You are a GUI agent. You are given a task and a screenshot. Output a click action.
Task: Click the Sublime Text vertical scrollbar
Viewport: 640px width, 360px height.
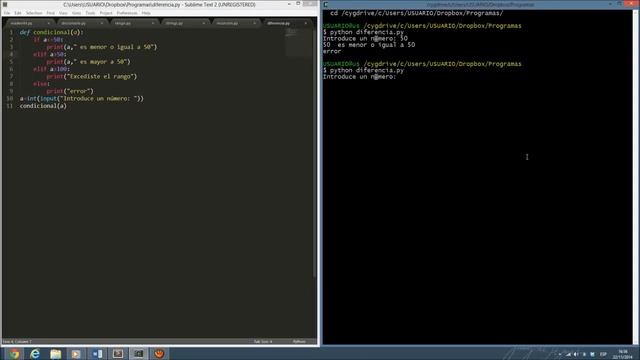[315, 153]
